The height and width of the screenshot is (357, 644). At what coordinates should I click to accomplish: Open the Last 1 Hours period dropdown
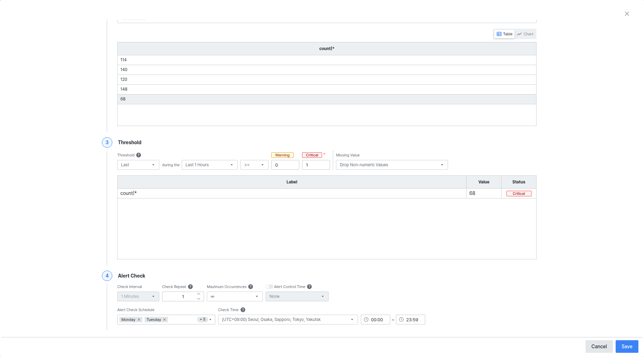(210, 165)
